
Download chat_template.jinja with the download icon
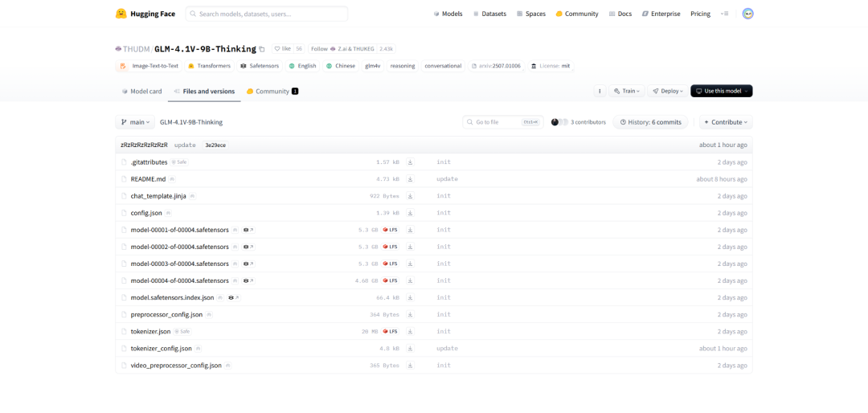click(x=410, y=196)
